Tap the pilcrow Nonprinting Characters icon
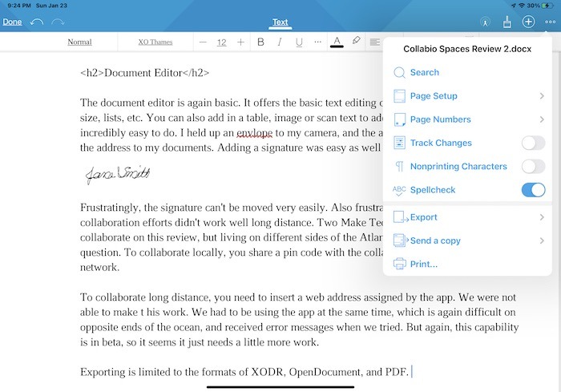Image resolution: width=561 pixels, height=392 pixels. [x=399, y=167]
